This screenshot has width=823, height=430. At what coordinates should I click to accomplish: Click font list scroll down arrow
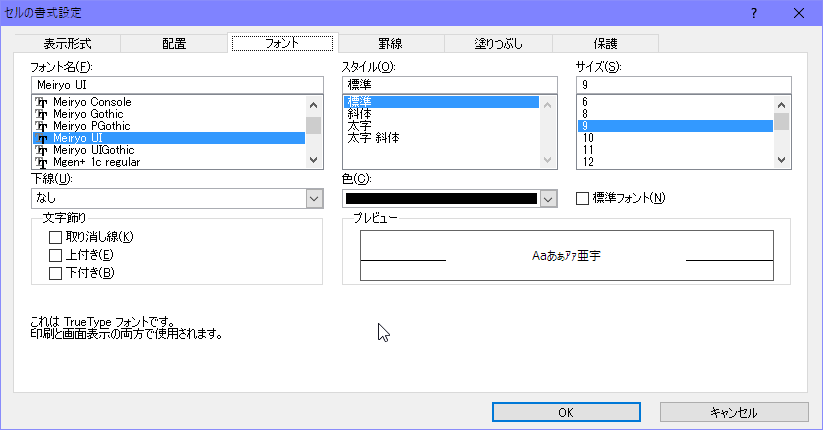(313, 160)
